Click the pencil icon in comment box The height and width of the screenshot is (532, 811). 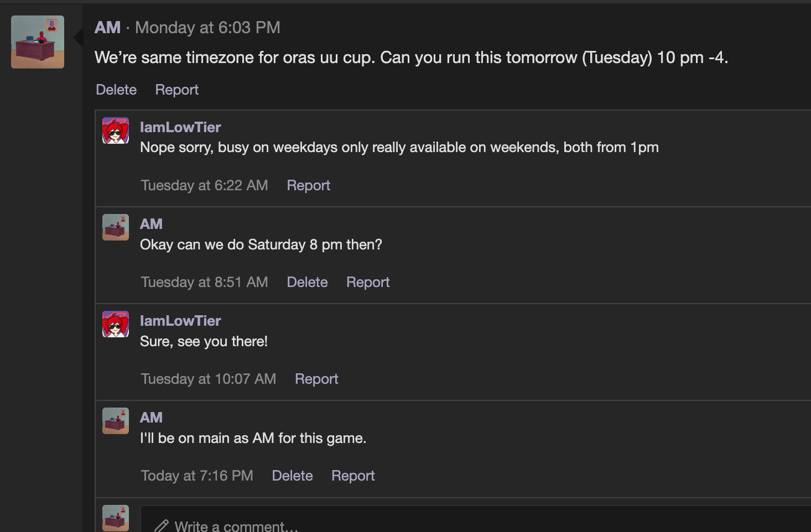click(161, 525)
